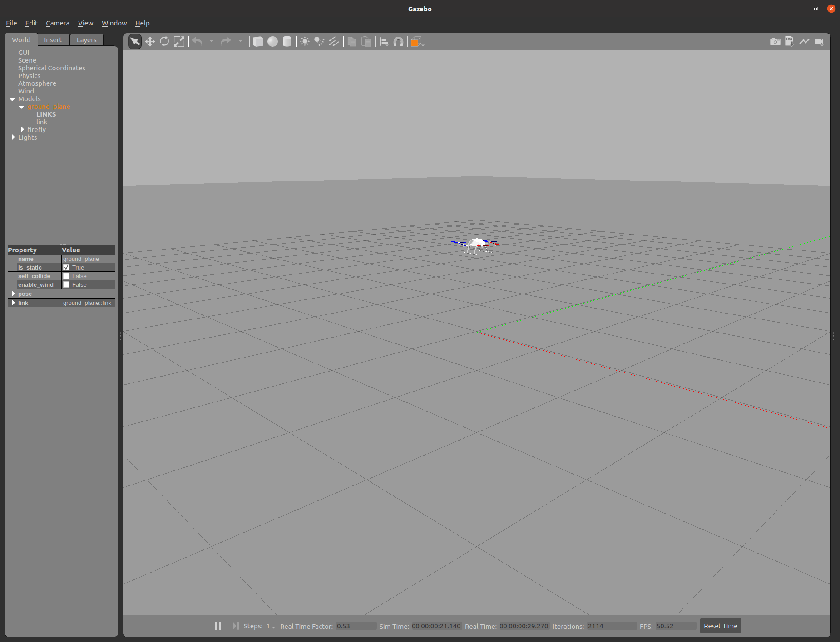The width and height of the screenshot is (840, 642).
Task: Add a point light to the world
Action: 305,41
